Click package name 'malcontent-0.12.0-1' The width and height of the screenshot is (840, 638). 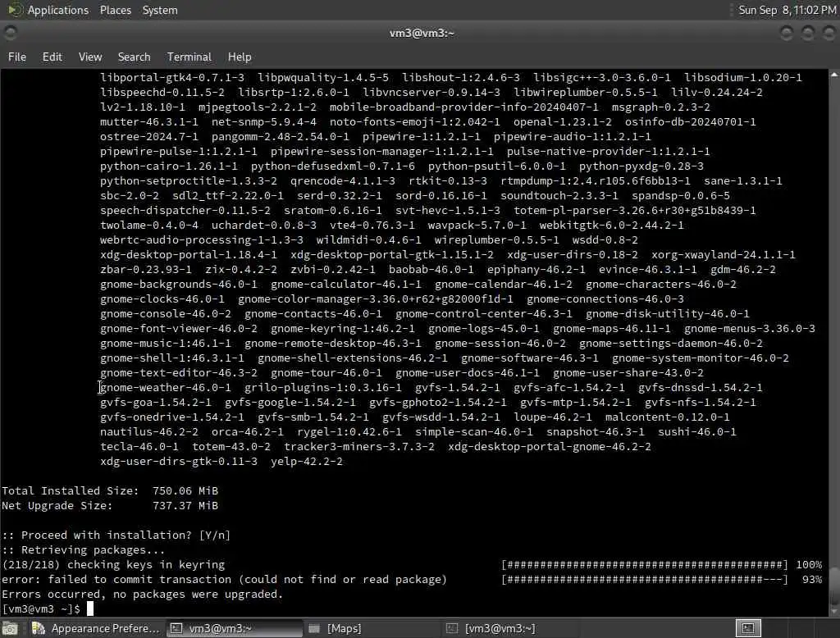coord(667,417)
